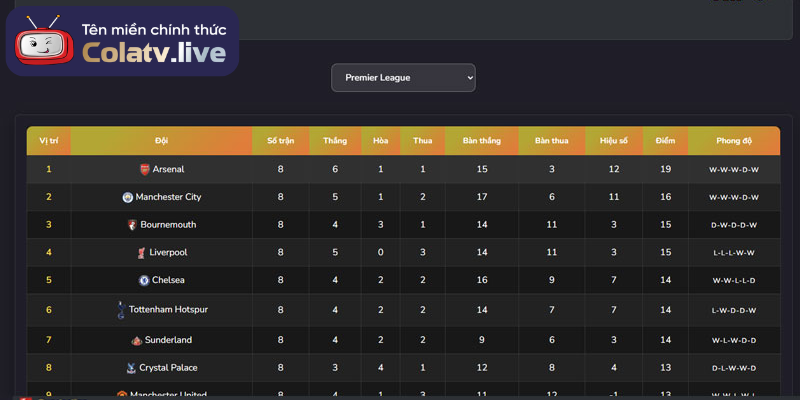Click the Sunderland club crest

(137, 340)
